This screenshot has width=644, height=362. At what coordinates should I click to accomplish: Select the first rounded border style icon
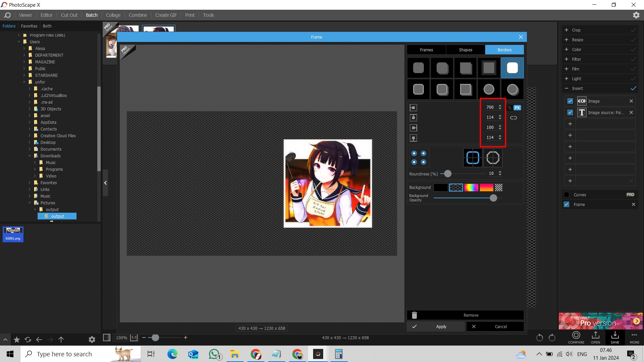[418, 68]
